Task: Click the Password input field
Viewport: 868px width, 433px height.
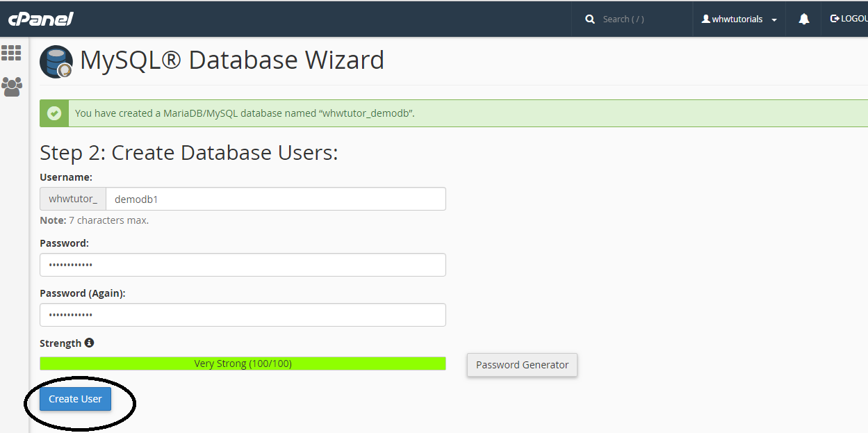Action: point(243,265)
